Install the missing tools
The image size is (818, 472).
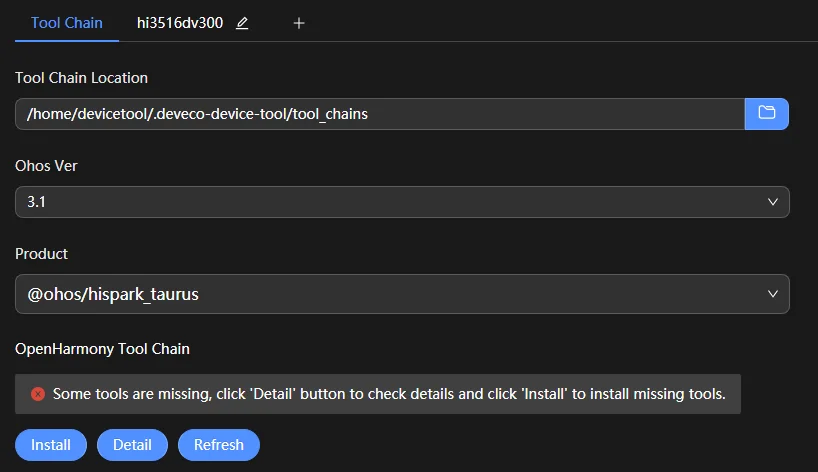tap(51, 445)
